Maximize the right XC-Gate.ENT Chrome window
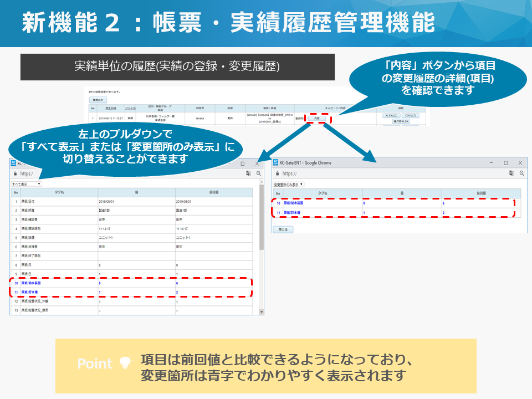Screen dimensions: 532x399 click(505, 163)
